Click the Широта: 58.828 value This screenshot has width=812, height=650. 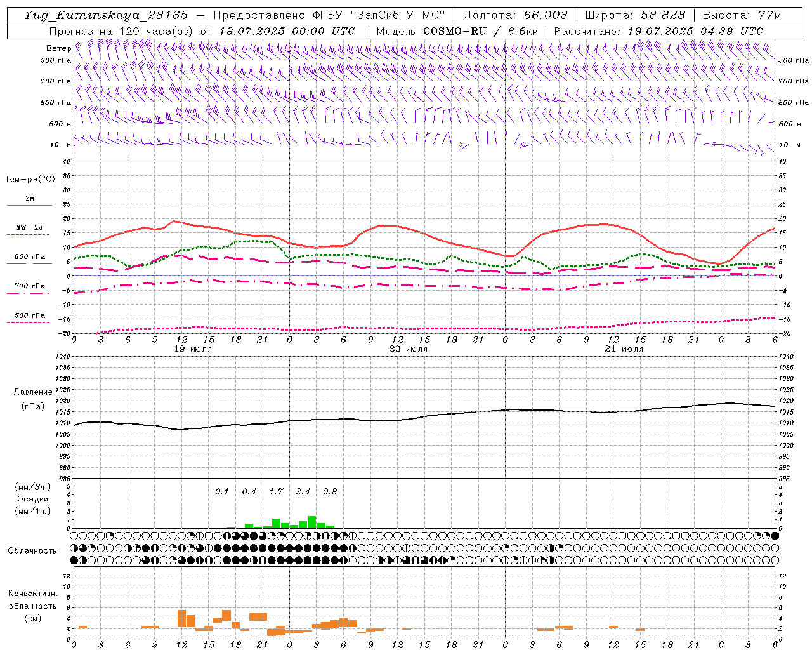tap(635, 15)
